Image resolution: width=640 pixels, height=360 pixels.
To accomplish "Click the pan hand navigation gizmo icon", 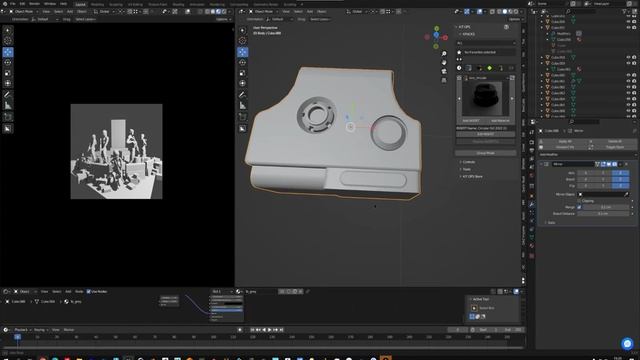I will tap(444, 62).
